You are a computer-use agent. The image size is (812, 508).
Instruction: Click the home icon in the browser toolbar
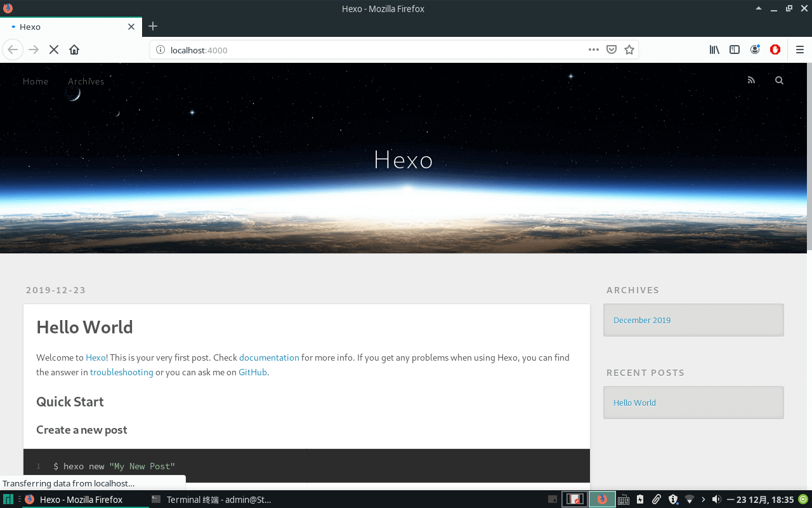point(74,50)
